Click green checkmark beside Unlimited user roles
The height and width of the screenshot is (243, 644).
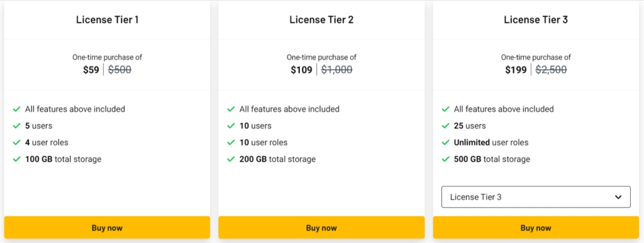tap(445, 143)
